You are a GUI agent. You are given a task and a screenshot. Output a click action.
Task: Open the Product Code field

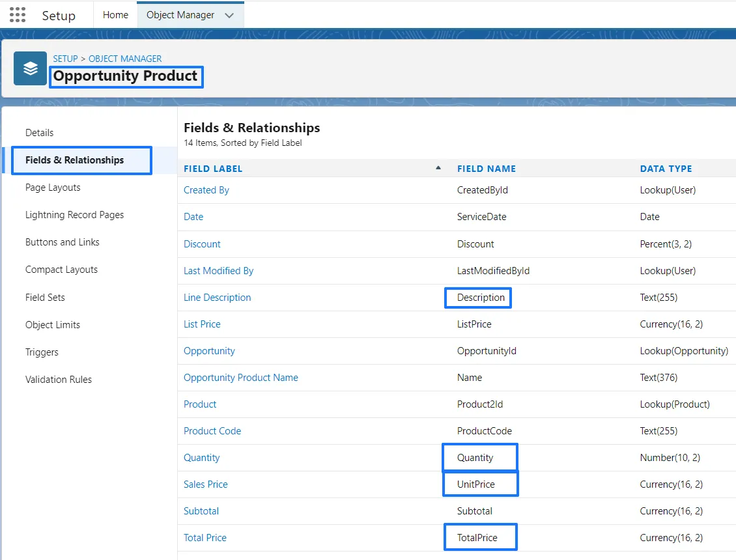(212, 431)
